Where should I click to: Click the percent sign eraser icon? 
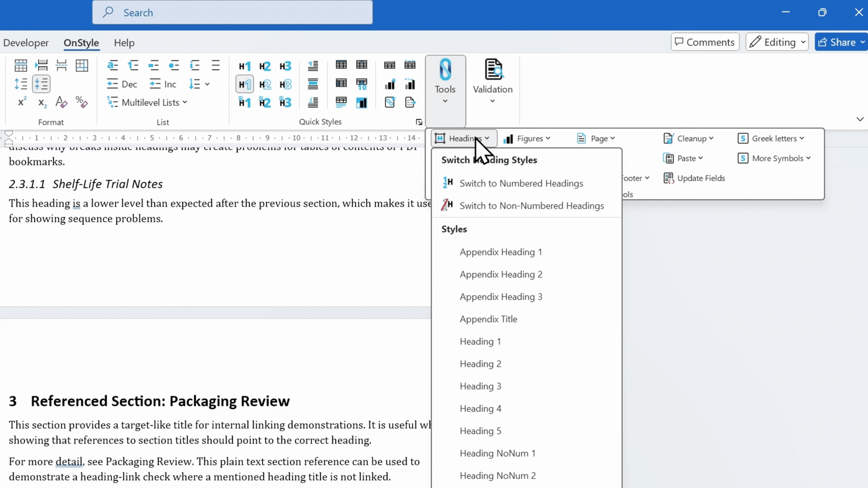[82, 103]
